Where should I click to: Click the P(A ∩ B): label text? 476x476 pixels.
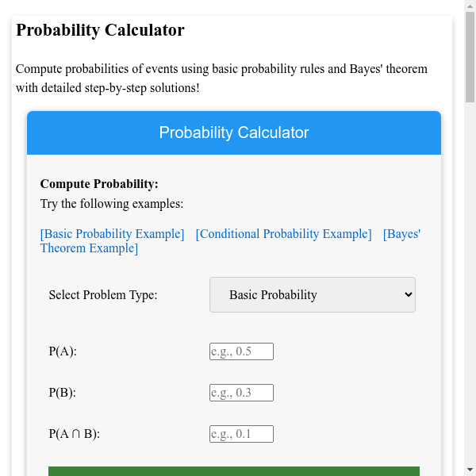(74, 434)
